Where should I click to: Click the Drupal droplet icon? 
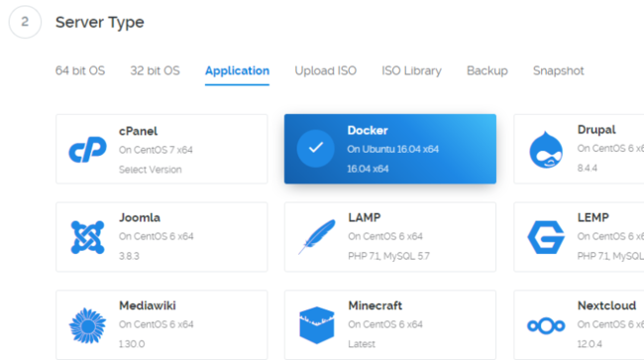[546, 150]
